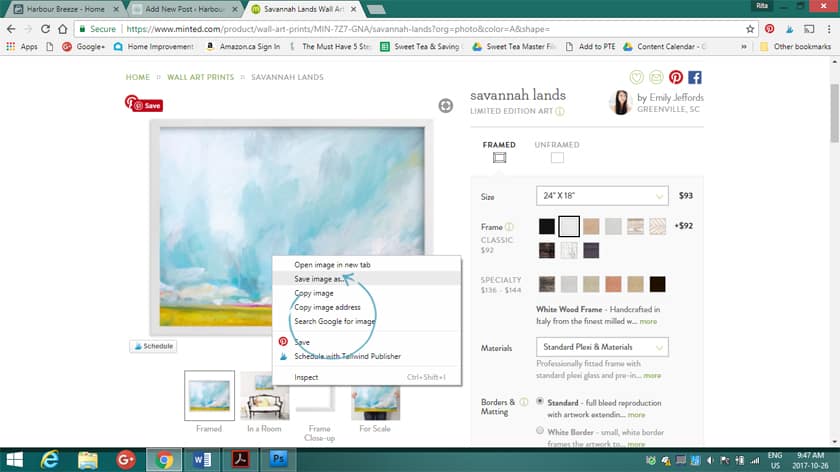
Task: Choose Search Google for image
Action: pos(366,321)
